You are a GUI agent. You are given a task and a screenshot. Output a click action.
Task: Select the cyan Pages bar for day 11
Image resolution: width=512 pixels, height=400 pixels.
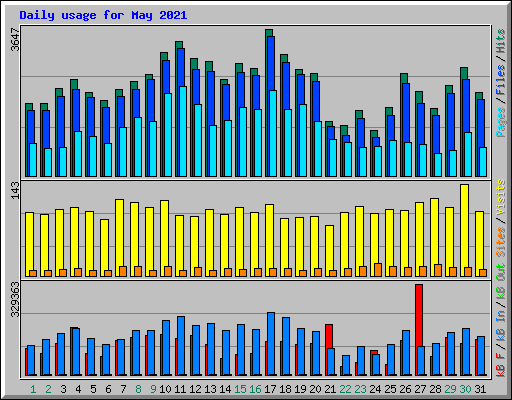(x=183, y=131)
